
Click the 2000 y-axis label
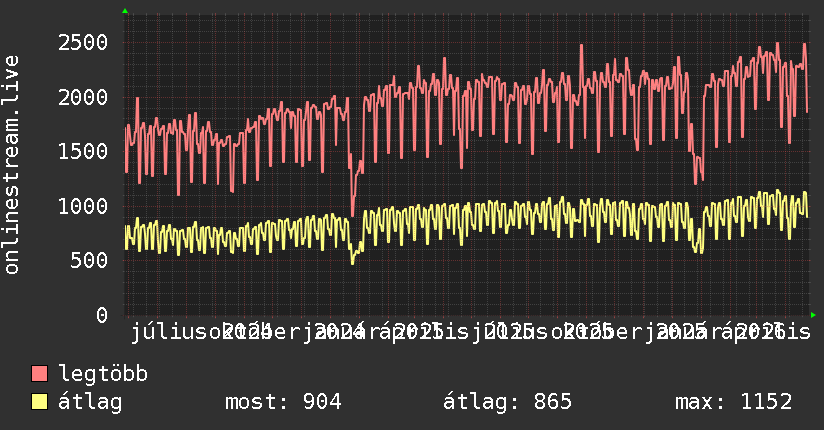[x=83, y=97]
